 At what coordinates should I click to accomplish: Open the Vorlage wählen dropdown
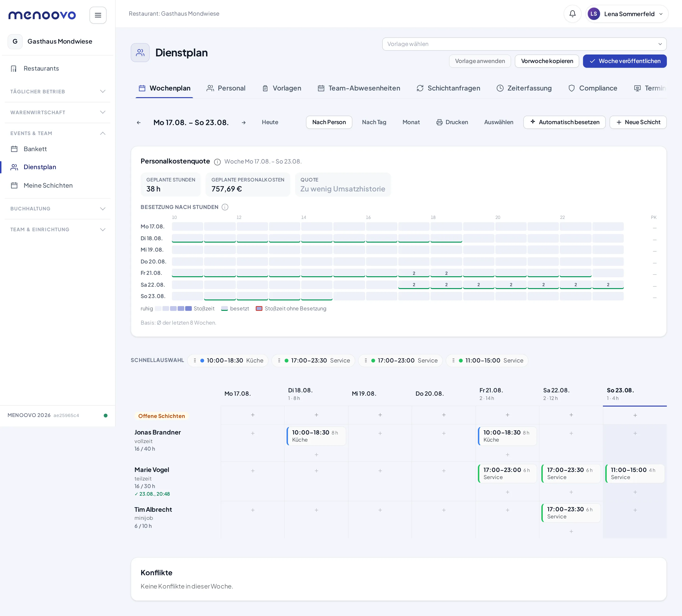click(x=524, y=44)
